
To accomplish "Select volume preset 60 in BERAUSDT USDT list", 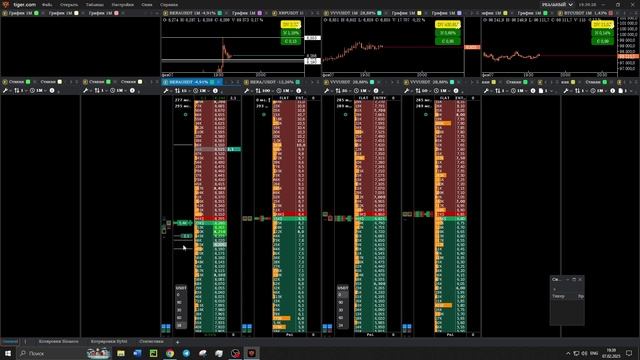I will click(180, 318).
